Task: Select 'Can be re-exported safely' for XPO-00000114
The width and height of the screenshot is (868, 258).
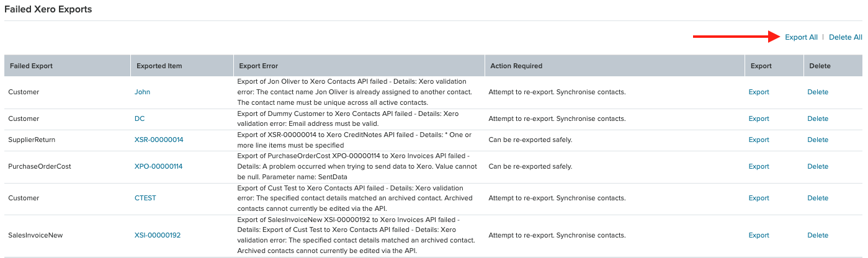Action: pyautogui.click(x=530, y=166)
